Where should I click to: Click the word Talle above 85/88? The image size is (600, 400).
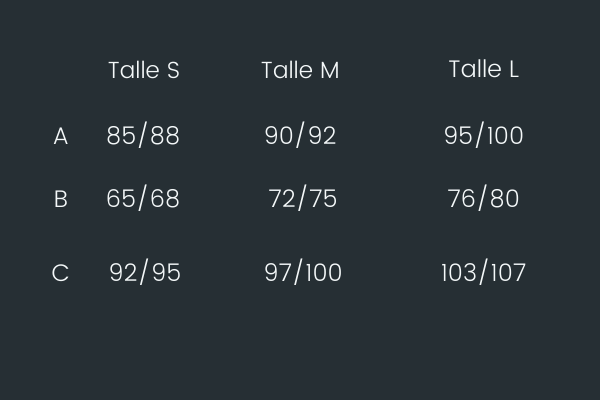click(x=134, y=70)
